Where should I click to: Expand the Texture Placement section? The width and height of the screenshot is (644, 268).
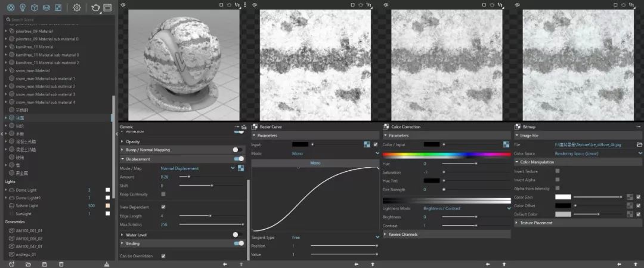pos(537,223)
